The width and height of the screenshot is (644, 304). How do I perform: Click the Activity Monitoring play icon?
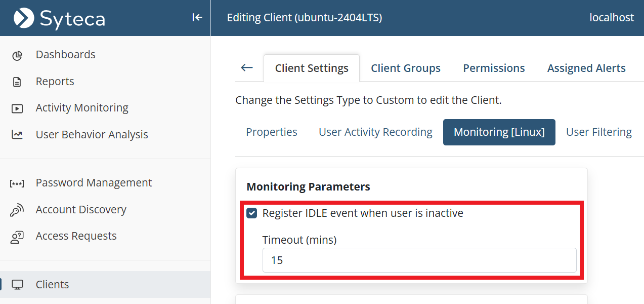click(17, 108)
